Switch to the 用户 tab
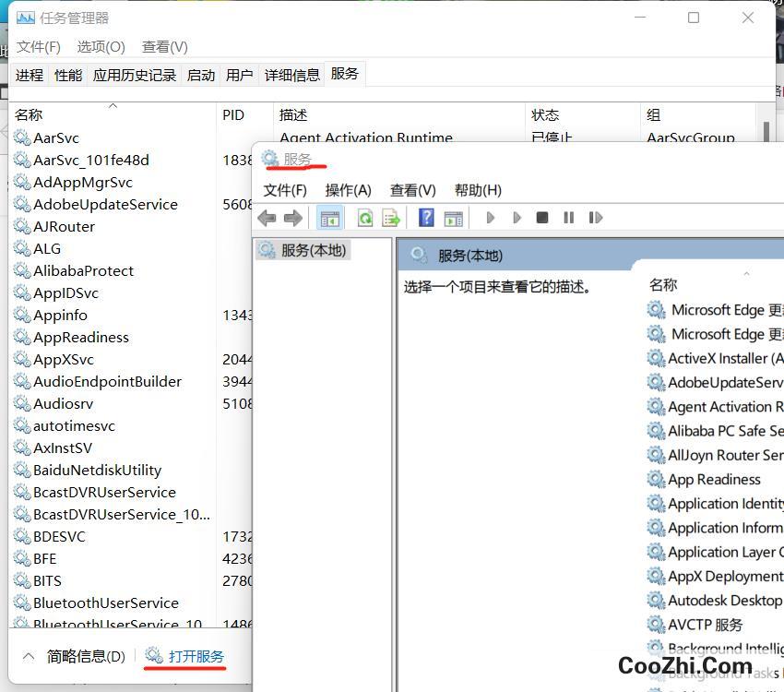This screenshot has height=692, width=784. click(x=239, y=76)
